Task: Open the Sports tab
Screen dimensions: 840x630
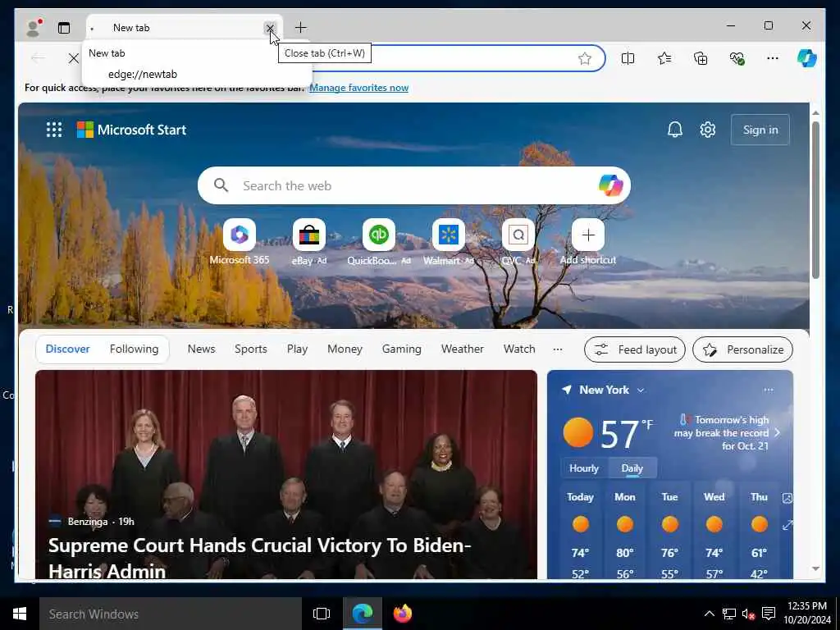Action: [251, 349]
